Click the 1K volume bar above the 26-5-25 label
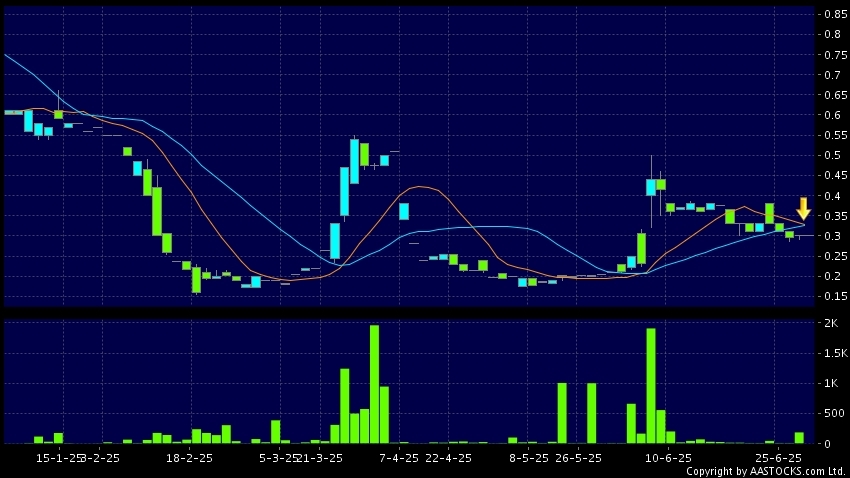The width and height of the screenshot is (850, 478). (x=591, y=414)
